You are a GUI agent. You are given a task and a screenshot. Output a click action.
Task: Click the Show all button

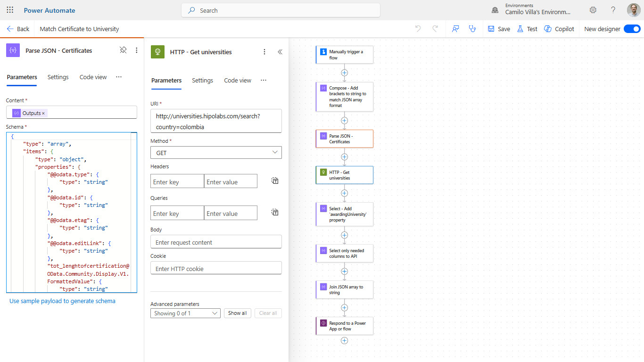[238, 313]
